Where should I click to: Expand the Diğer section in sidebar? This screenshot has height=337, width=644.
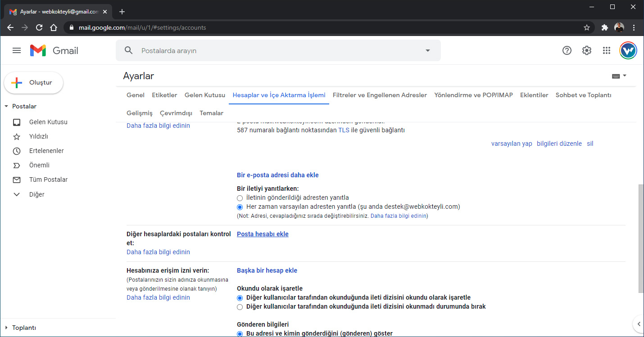[x=17, y=194]
